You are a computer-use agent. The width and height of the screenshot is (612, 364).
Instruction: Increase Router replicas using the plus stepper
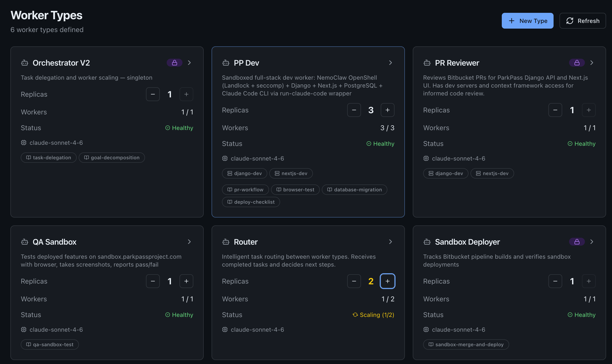click(x=387, y=281)
